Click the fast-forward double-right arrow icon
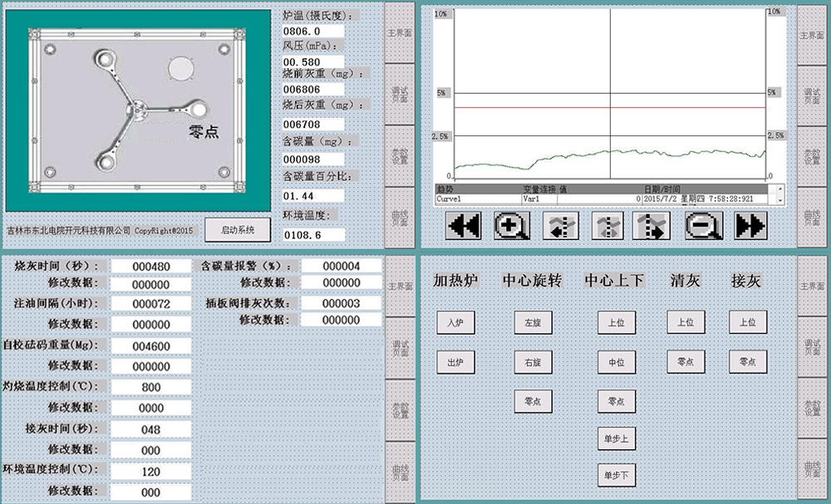Screen dimensions: 831x504 (750, 226)
